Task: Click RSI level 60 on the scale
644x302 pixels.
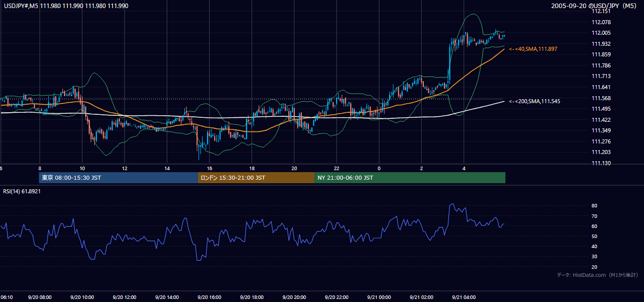Action: (595, 226)
